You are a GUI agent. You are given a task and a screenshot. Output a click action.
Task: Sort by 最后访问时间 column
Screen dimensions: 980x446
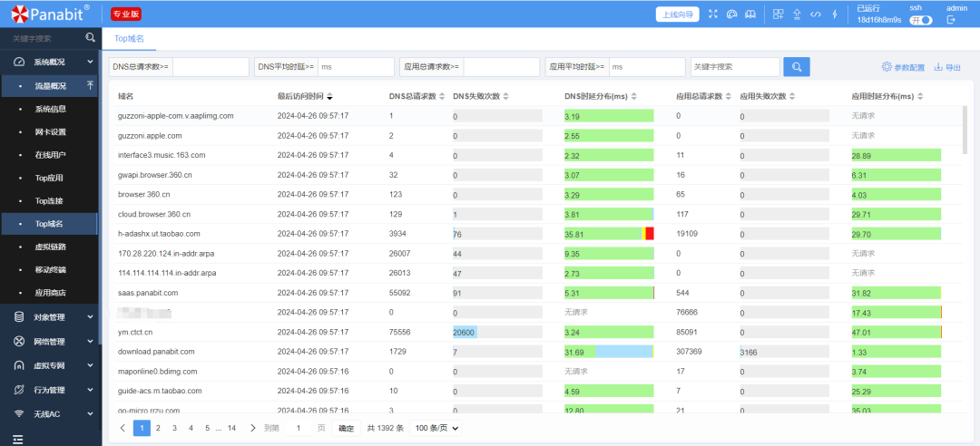pyautogui.click(x=329, y=96)
